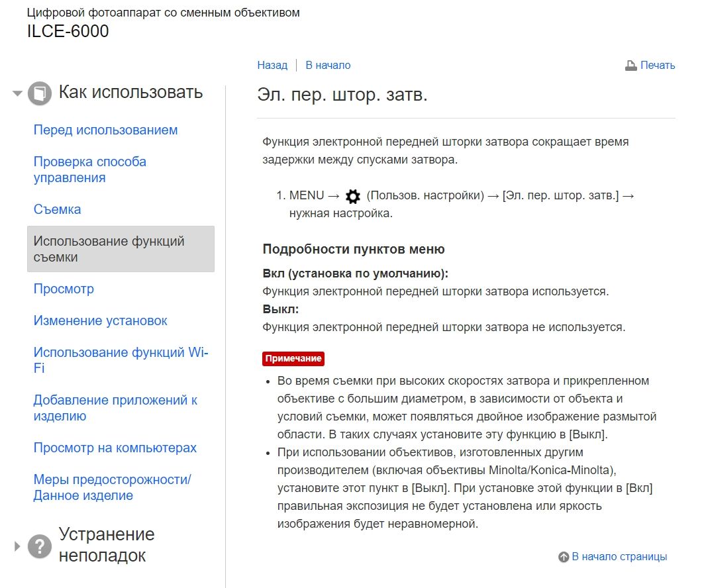Open Изменение установок sidebar link
The width and height of the screenshot is (704, 588).
(100, 320)
